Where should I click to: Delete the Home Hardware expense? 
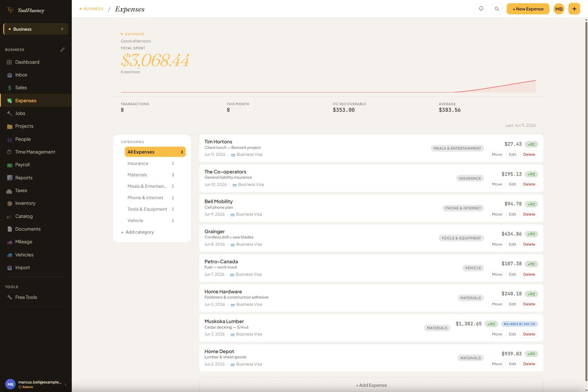click(529, 304)
